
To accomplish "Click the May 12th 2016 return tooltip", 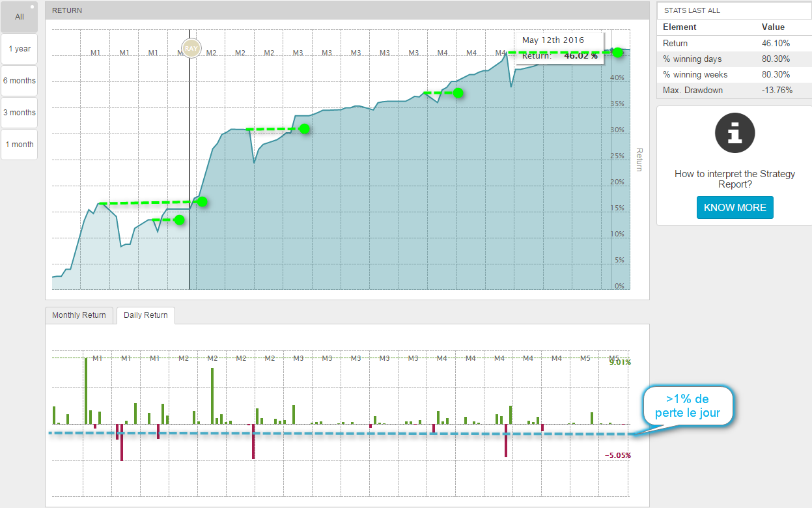I will [x=559, y=48].
